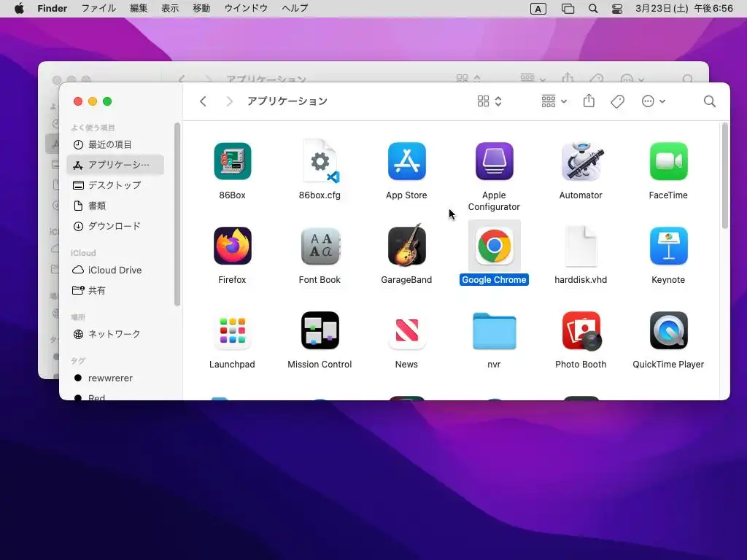
Task: Open 共有 in the sidebar
Action: 116,290
